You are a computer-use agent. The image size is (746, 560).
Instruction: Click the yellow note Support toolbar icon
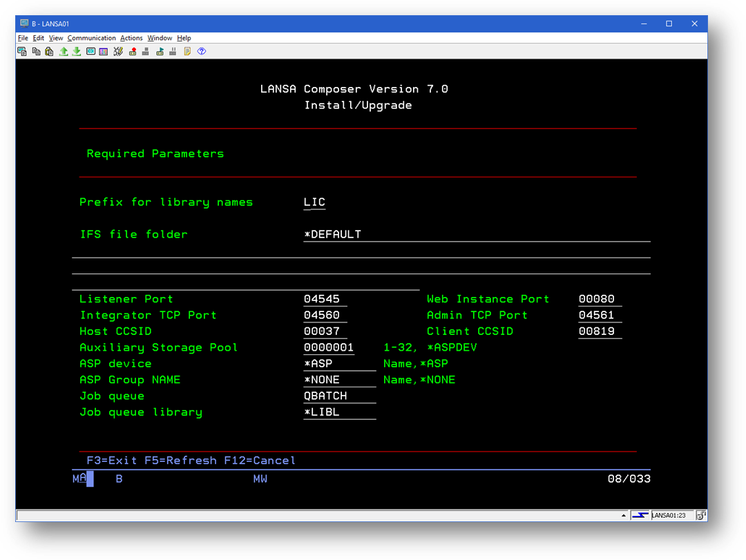click(187, 51)
